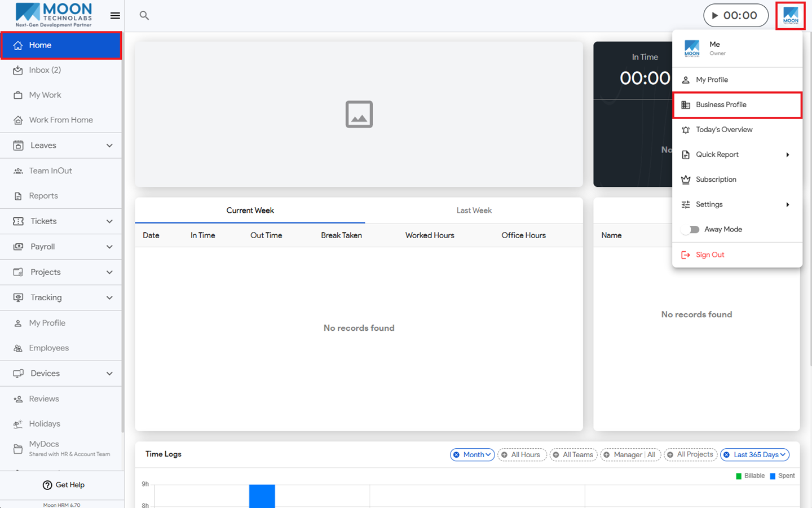This screenshot has height=508, width=812.
Task: Select Subscription menu item
Action: click(x=738, y=179)
